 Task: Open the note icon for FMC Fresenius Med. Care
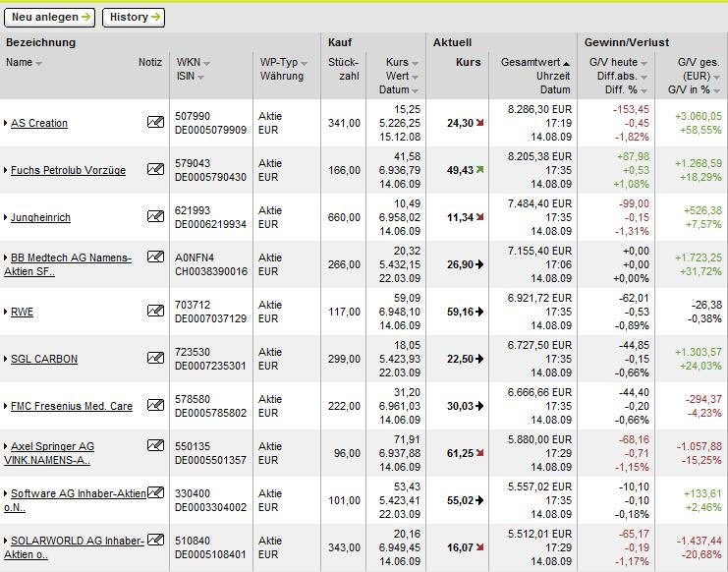click(155, 405)
